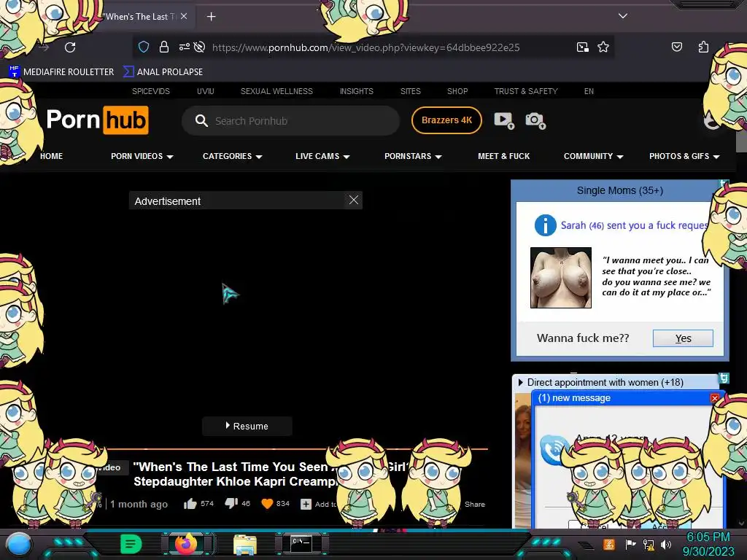Screen dimensions: 747x560
Task: Open File Explorer from the taskbar
Action: click(245, 545)
